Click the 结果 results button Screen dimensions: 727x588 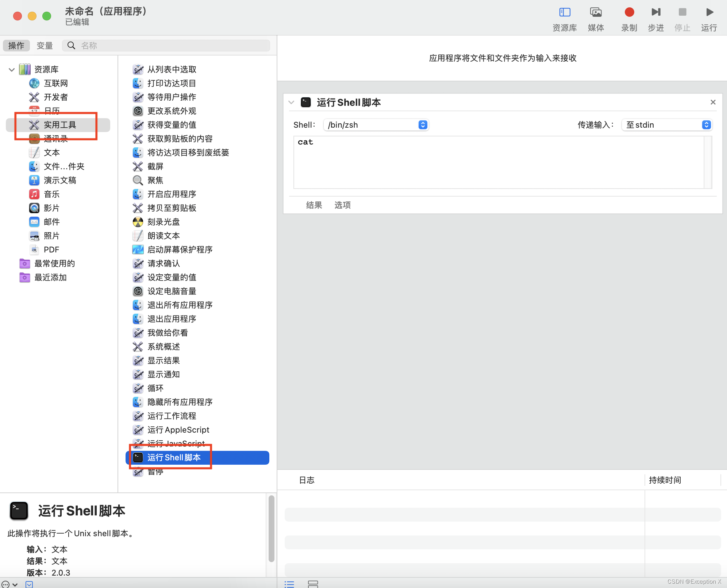(x=314, y=205)
